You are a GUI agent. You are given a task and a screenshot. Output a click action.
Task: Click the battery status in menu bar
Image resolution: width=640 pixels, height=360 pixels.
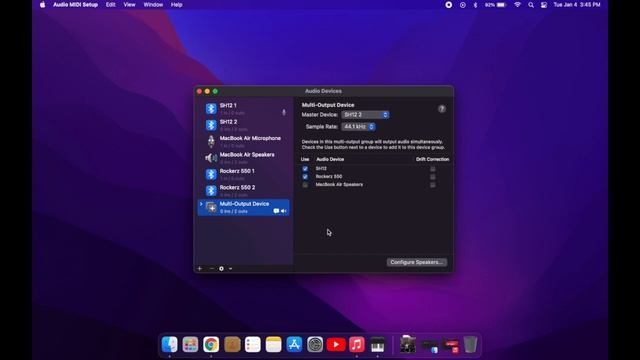496,5
